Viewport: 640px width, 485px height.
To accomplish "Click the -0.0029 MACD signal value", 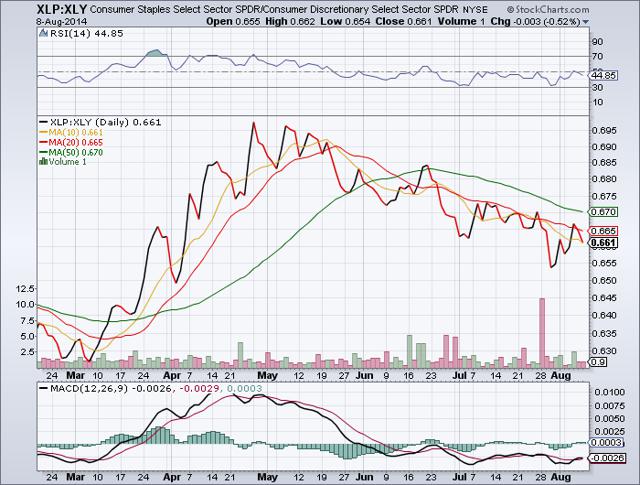I will [200, 388].
